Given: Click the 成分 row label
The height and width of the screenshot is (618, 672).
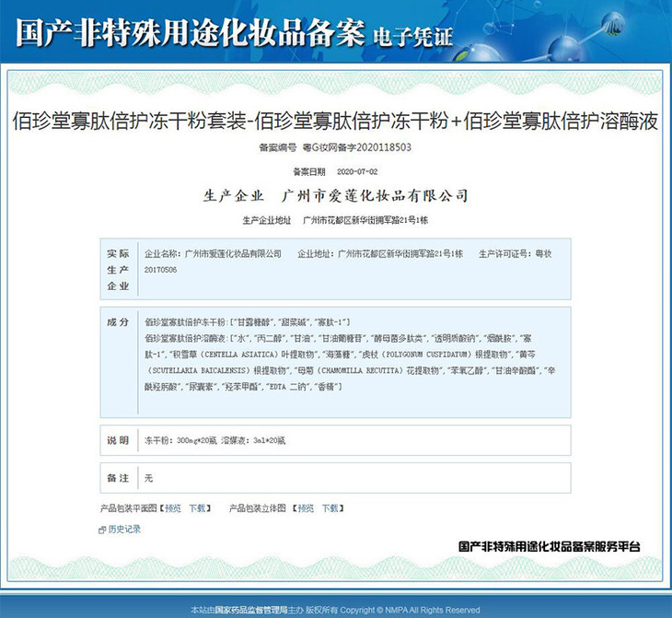Looking at the screenshot, I should pos(118,322).
